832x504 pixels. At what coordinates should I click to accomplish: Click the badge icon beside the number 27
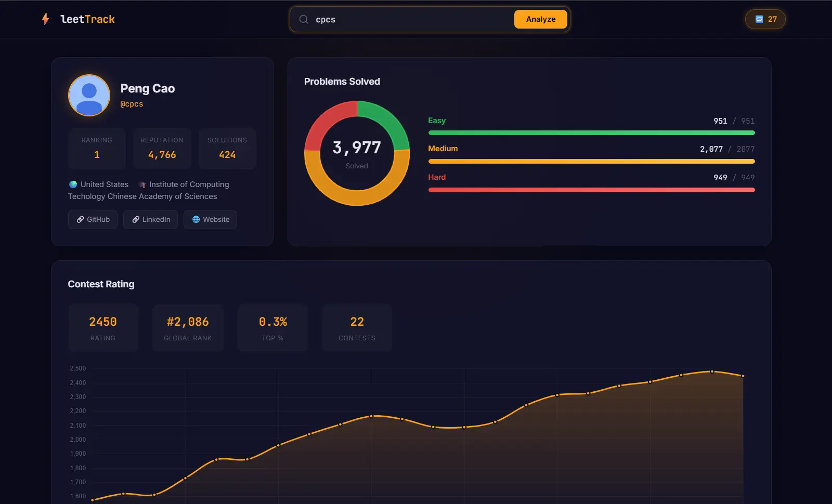point(759,19)
